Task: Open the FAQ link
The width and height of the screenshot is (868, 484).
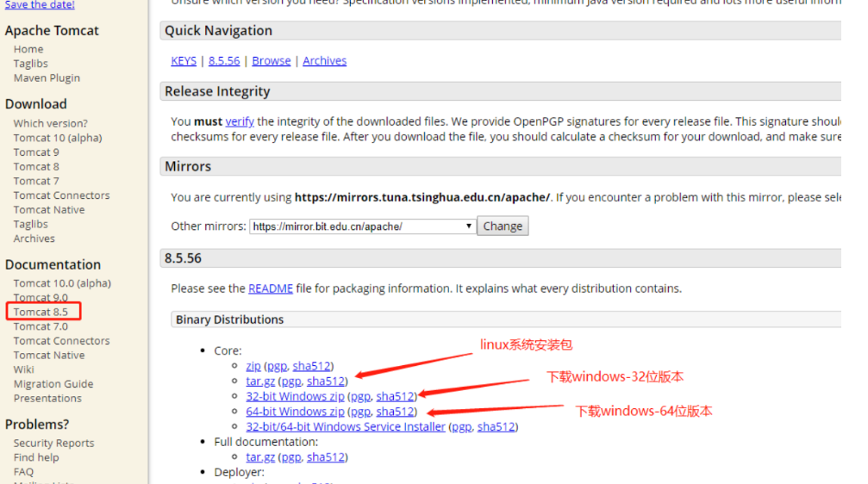Action: pyautogui.click(x=23, y=472)
